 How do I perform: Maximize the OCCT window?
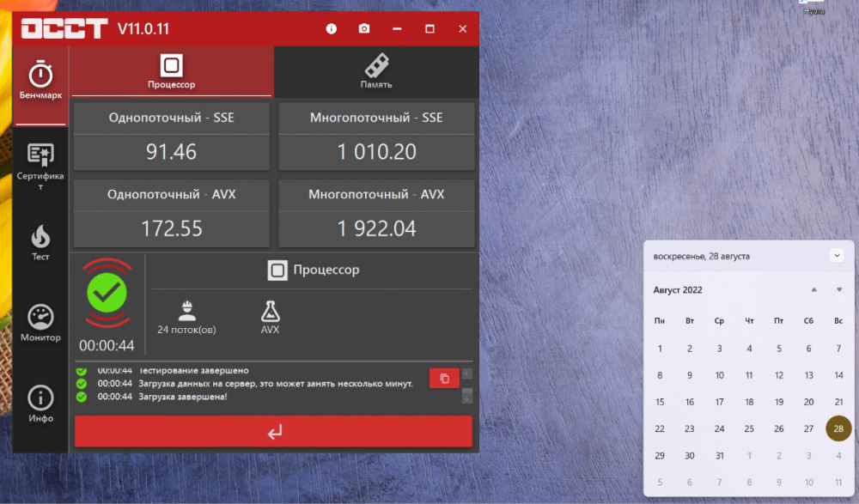pyautogui.click(x=430, y=28)
